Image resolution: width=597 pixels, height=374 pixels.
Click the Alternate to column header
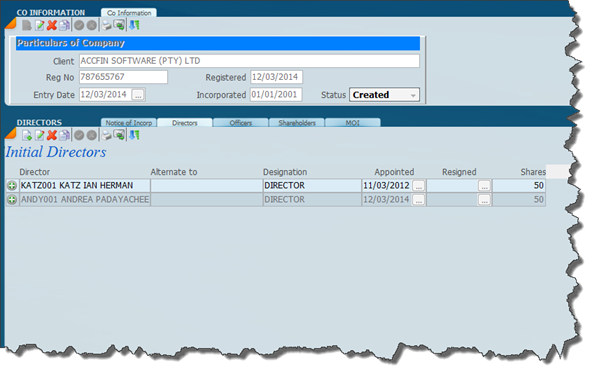(x=174, y=172)
